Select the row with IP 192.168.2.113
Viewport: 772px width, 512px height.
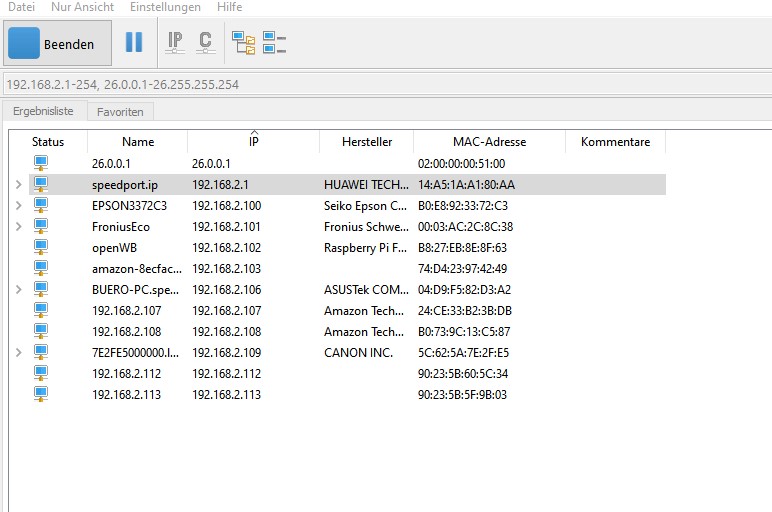tap(226, 395)
